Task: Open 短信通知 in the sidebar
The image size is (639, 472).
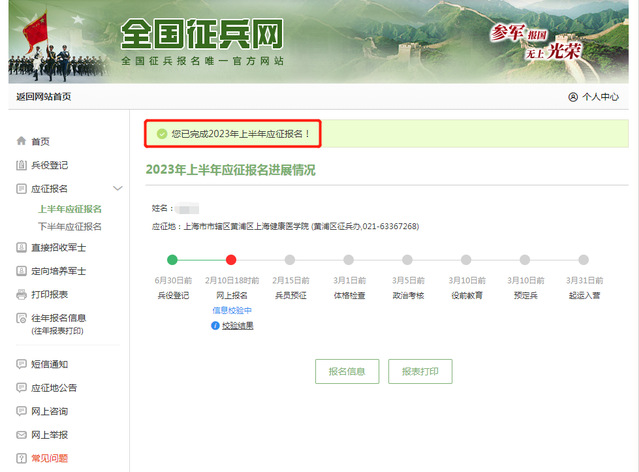Action: (x=50, y=364)
